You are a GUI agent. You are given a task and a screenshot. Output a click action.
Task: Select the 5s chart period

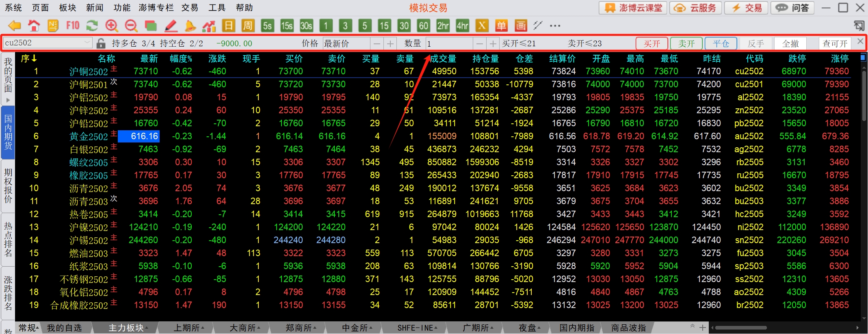tap(267, 26)
